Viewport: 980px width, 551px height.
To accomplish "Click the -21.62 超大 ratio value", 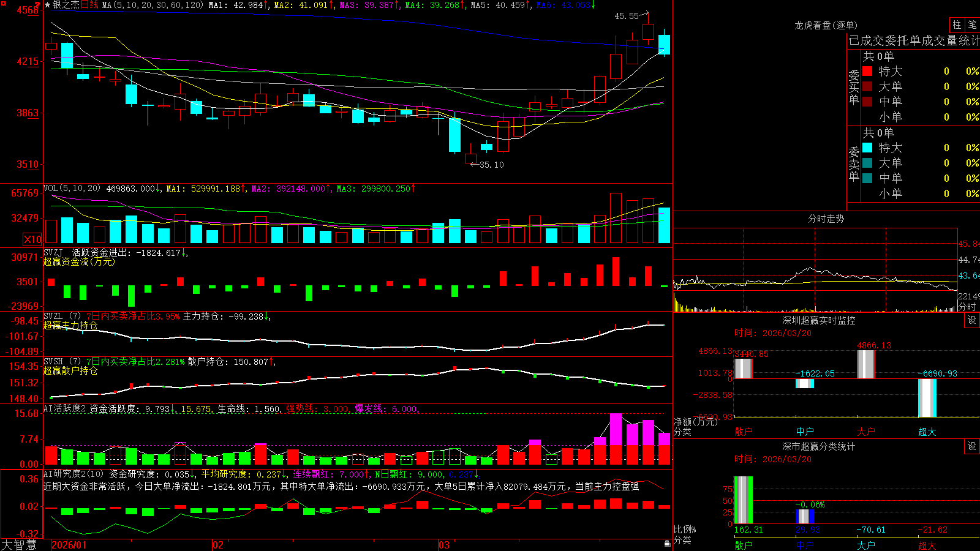I will click(932, 530).
